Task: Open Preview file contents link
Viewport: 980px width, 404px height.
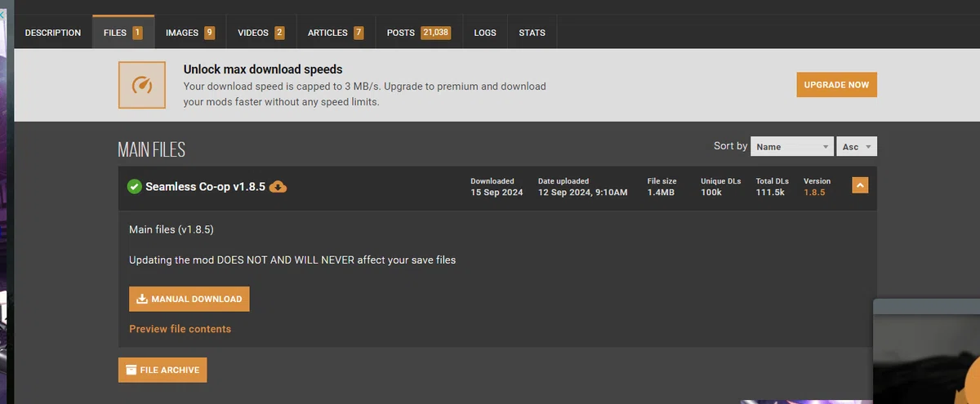Action: coord(180,329)
